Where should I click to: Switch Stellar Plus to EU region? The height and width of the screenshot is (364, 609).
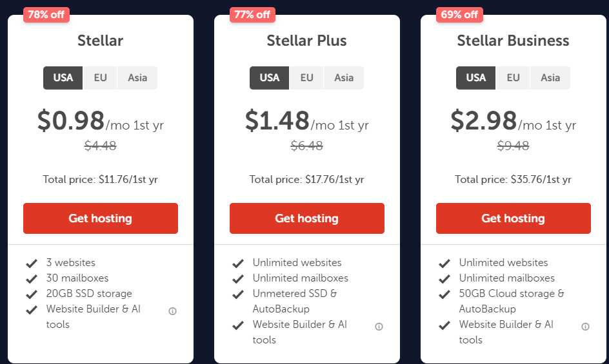tap(306, 78)
